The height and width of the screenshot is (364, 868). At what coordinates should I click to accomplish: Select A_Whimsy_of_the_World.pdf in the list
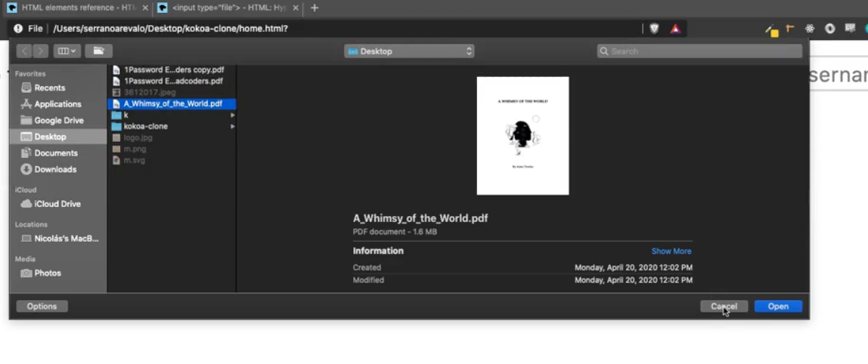pos(172,103)
